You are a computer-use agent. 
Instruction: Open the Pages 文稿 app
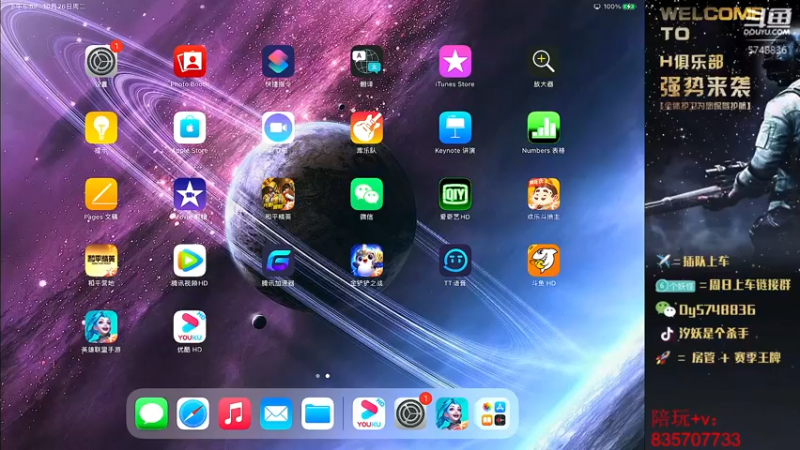(101, 194)
